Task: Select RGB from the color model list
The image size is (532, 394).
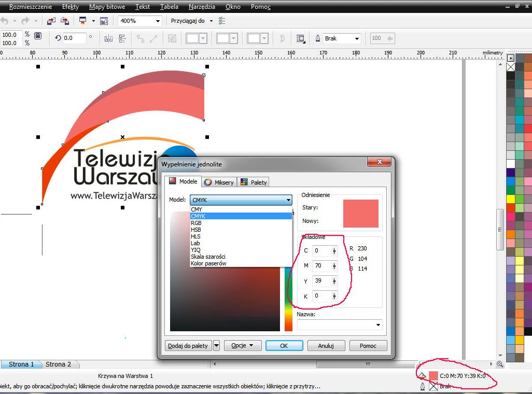Action: (x=196, y=223)
